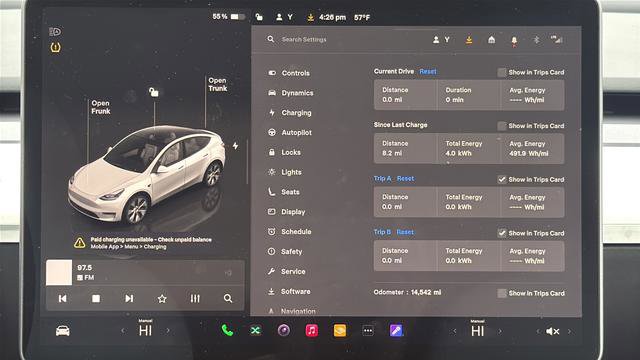Image resolution: width=640 pixels, height=360 pixels.
Task: Open the media equalizer icon
Action: (195, 299)
